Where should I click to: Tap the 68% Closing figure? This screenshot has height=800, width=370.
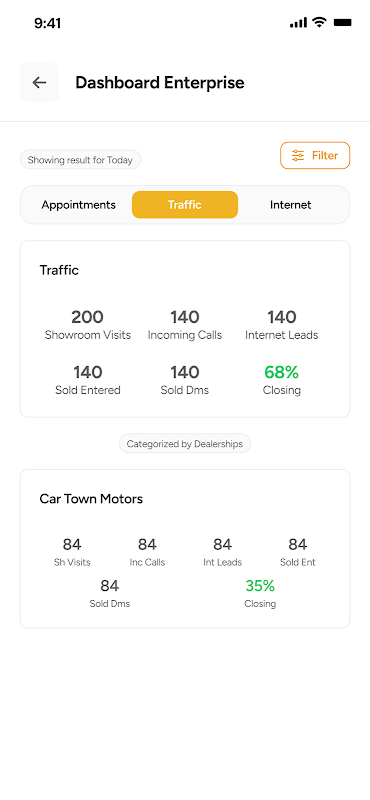pos(282,380)
